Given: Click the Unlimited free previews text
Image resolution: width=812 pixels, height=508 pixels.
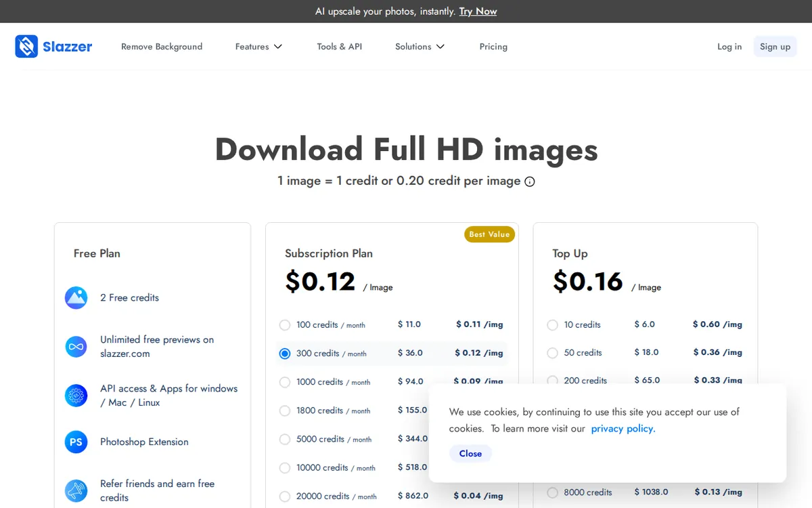Looking at the screenshot, I should (x=157, y=347).
